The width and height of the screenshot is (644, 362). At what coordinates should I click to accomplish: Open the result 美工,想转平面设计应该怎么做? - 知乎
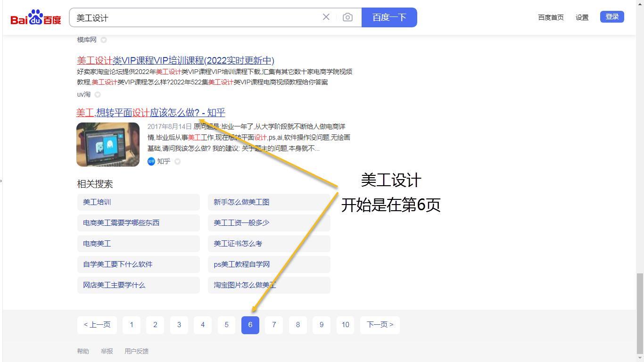pos(150,113)
